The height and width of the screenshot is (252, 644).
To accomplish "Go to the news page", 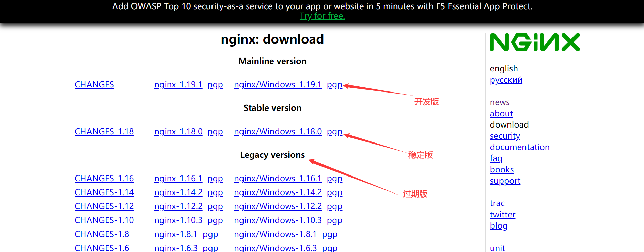I will click(x=500, y=102).
